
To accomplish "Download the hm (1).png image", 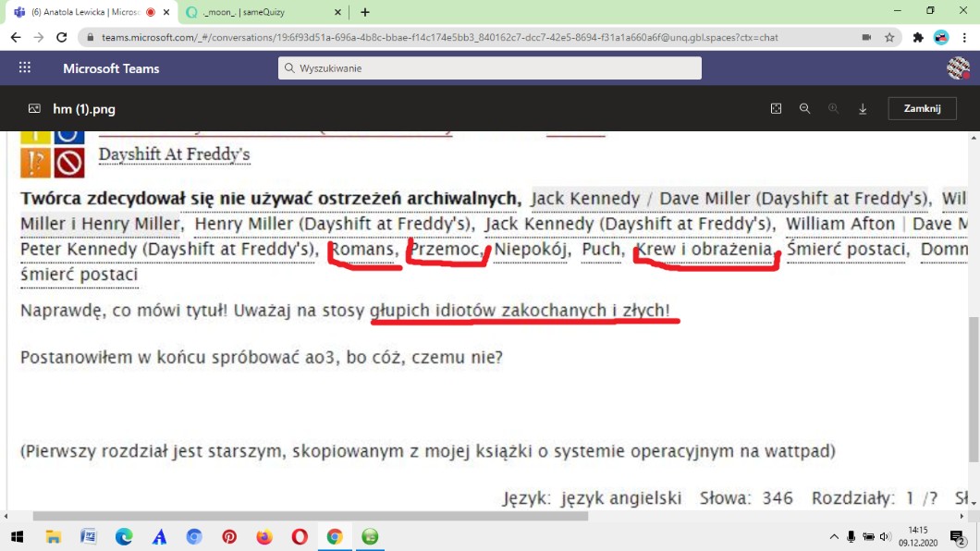I will [863, 109].
